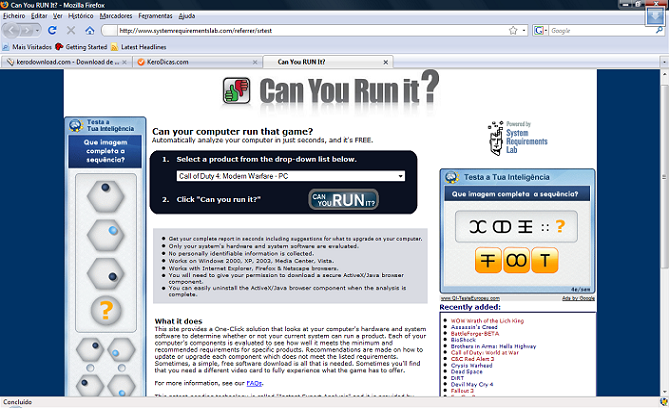Image resolution: width=669 pixels, height=408 pixels.
Task: Select radio below upper dark-dot answer hexagon
Action: (90, 368)
